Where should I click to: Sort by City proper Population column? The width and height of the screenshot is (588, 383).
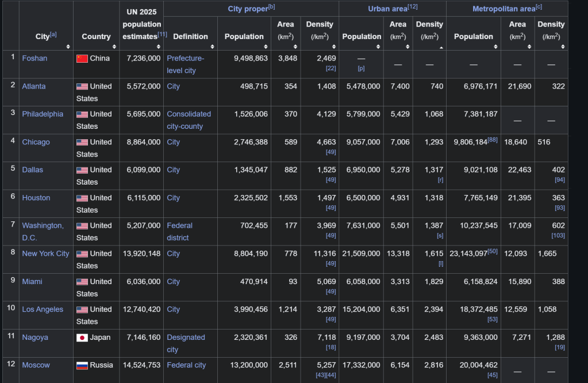pos(266,47)
